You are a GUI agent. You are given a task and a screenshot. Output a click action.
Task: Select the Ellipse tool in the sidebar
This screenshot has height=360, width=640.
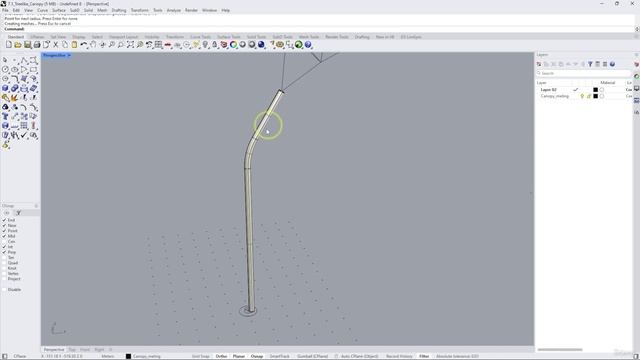(15, 70)
